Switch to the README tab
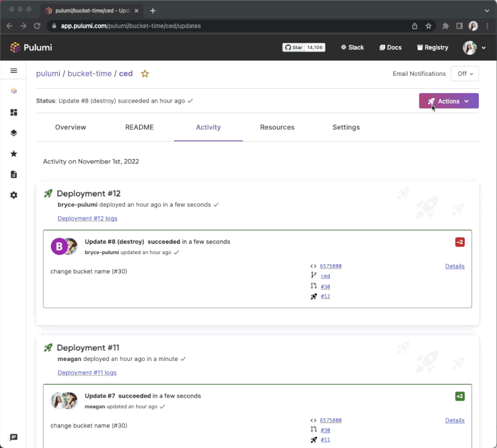 pyautogui.click(x=139, y=127)
